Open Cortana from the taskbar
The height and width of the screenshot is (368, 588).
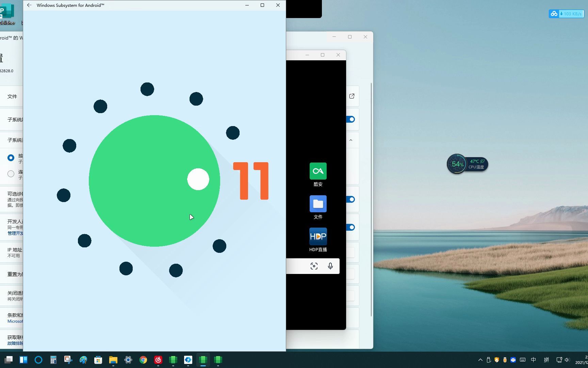point(38,360)
